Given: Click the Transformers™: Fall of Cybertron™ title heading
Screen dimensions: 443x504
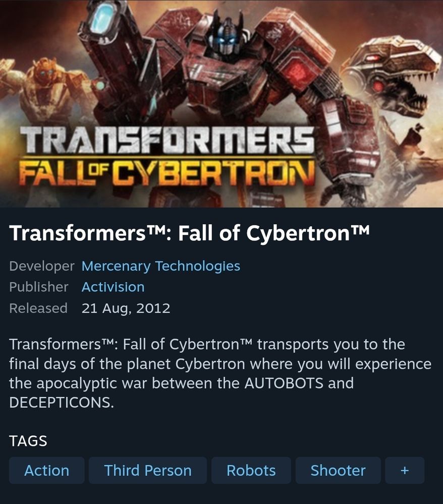Looking at the screenshot, I should point(190,233).
